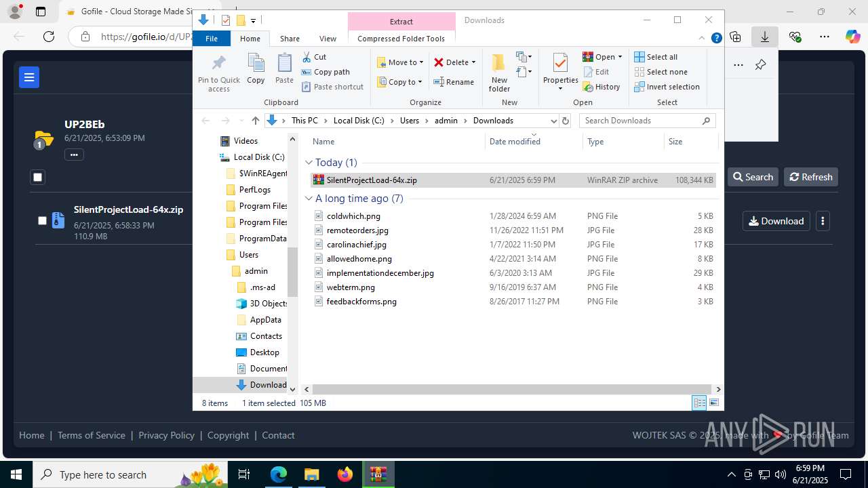The image size is (868, 488).
Task: Click Copy path in the ribbon
Action: point(325,72)
